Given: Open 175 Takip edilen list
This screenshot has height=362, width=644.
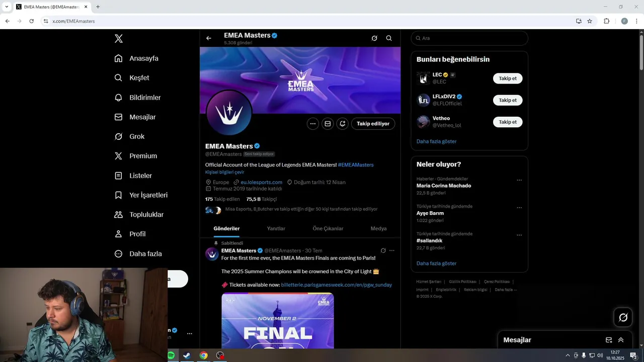Looking at the screenshot, I should click(x=222, y=199).
